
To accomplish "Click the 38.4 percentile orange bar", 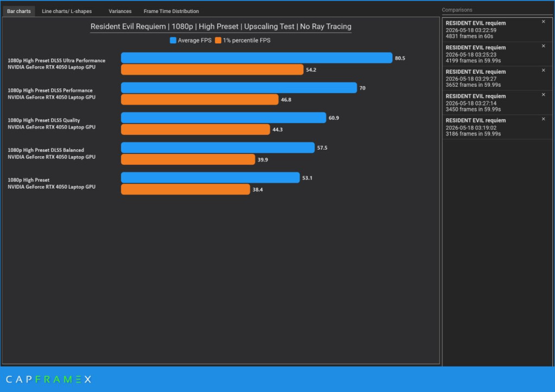I will point(185,189).
